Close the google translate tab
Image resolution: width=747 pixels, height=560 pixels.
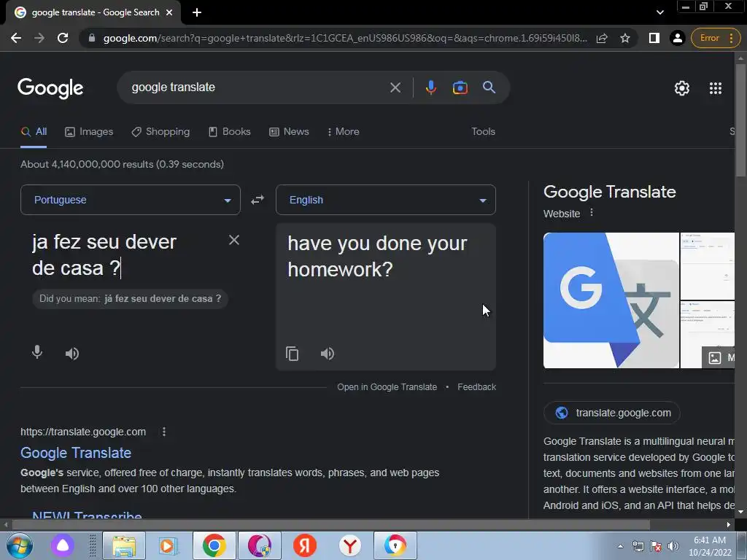[169, 12]
